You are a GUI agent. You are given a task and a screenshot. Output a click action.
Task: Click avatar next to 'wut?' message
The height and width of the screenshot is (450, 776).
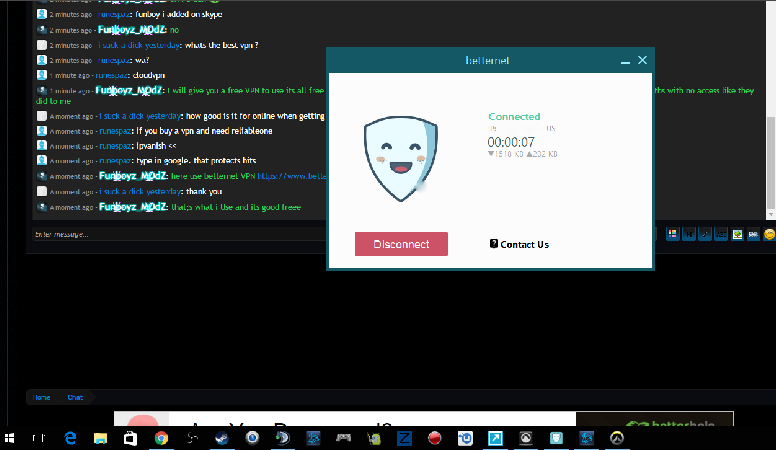click(x=42, y=60)
